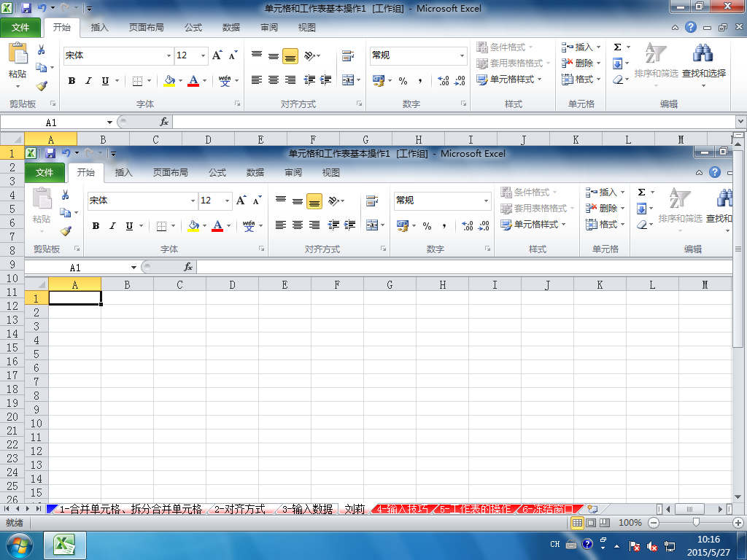
Task: Click the Insert Function fx button in main formula bar
Action: 164,122
